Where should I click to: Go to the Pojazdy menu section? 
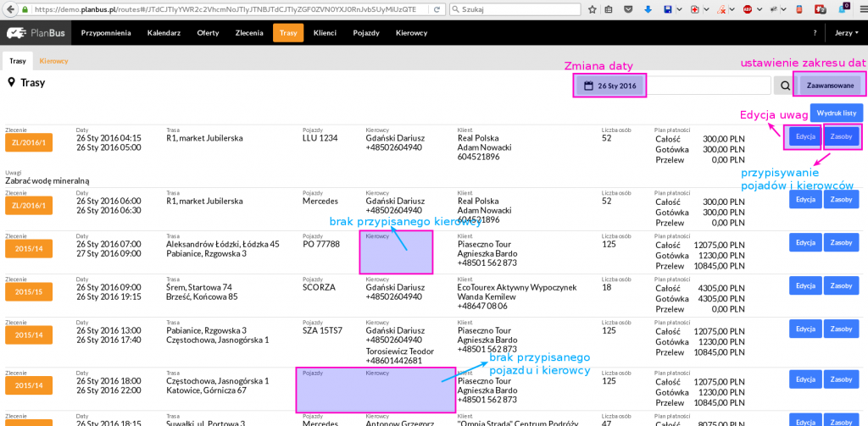point(366,33)
